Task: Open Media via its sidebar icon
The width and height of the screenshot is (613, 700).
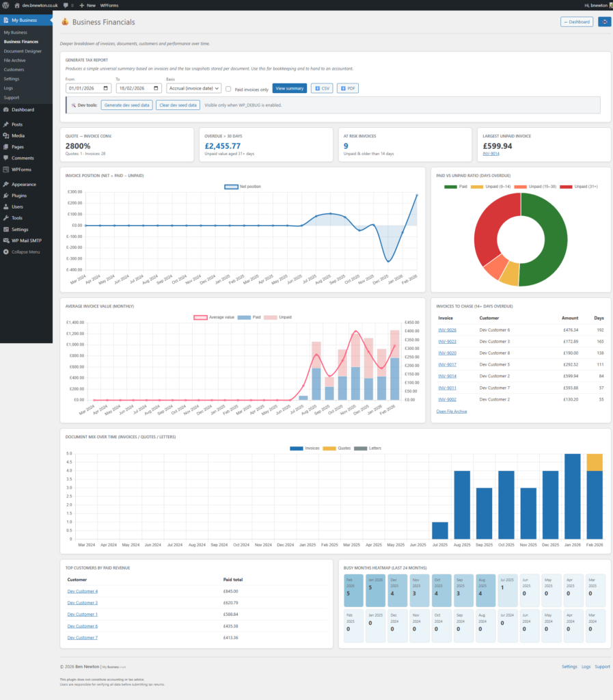Action: (5, 135)
